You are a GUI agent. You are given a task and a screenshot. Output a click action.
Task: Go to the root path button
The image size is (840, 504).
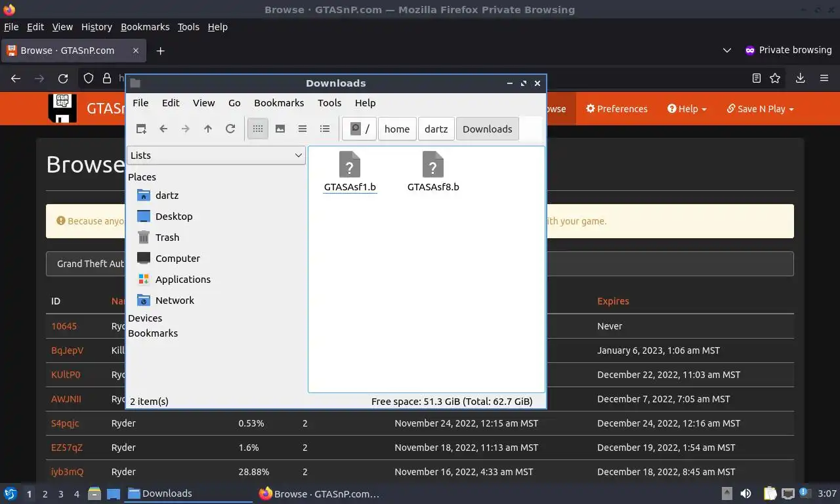[360, 129]
